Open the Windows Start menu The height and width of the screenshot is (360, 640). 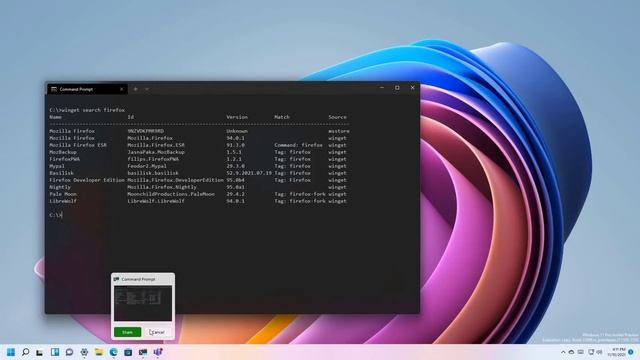[x=11, y=352]
